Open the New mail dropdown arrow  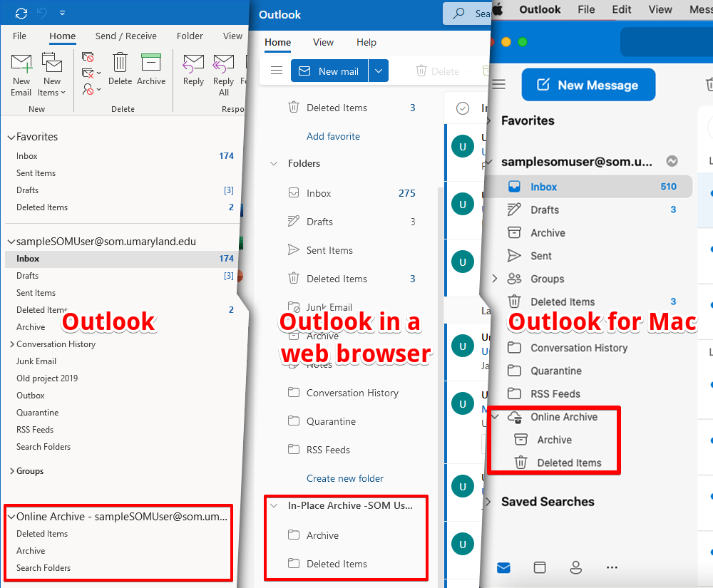pyautogui.click(x=379, y=71)
